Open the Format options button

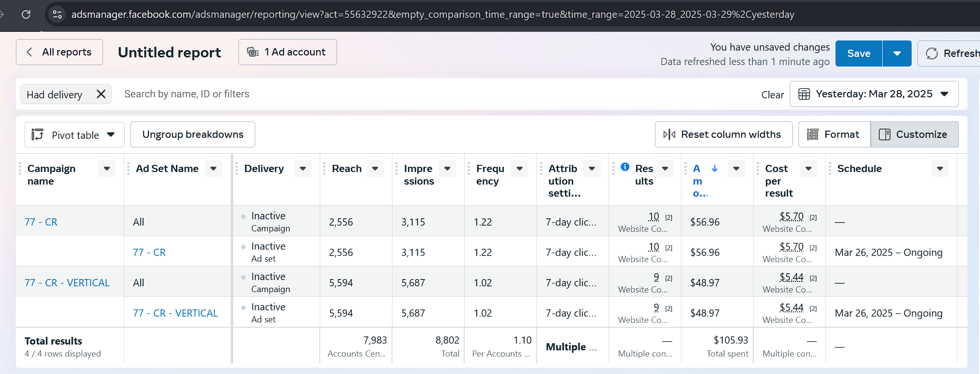(x=834, y=134)
